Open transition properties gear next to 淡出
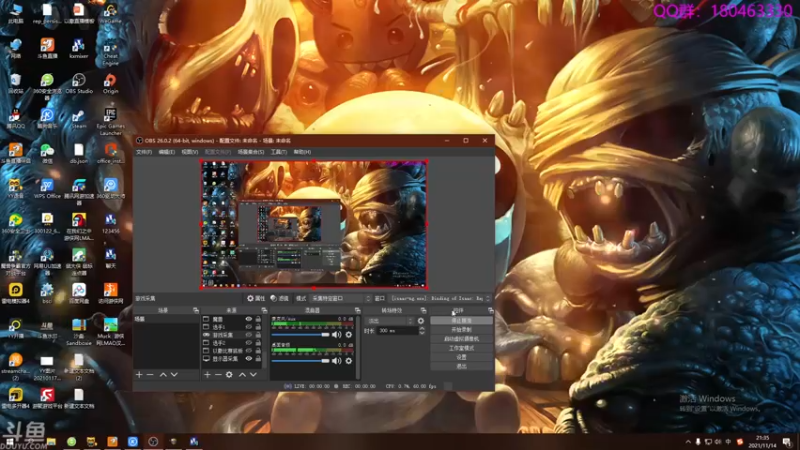 point(420,321)
